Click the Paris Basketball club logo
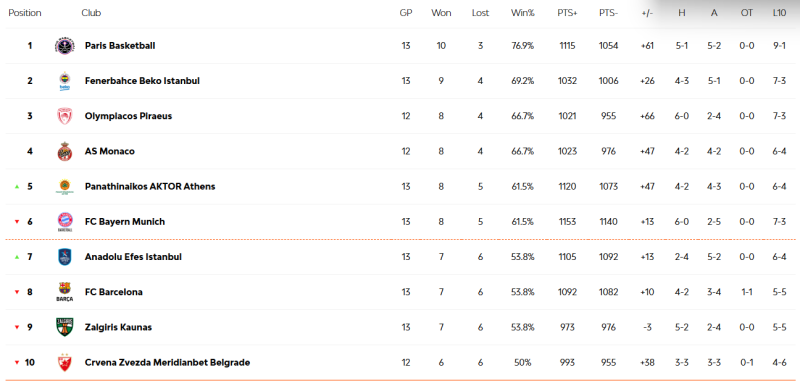The height and width of the screenshot is (386, 800). [x=65, y=46]
